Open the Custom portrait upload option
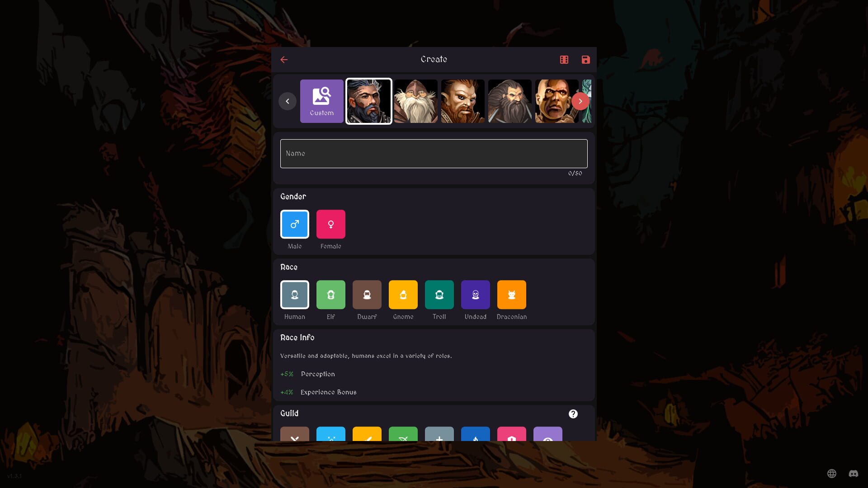The height and width of the screenshot is (488, 868). click(321, 101)
